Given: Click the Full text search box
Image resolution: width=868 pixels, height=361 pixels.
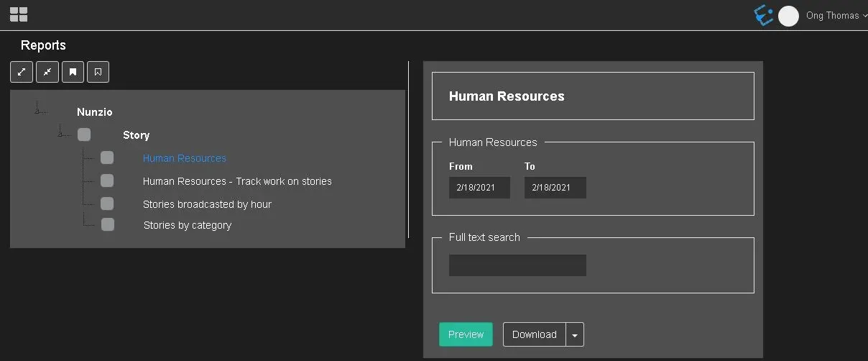Looking at the screenshot, I should 517,265.
